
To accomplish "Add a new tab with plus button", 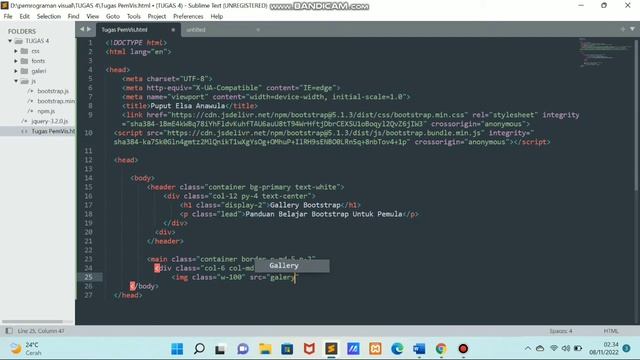I will pyautogui.click(x=623, y=29).
